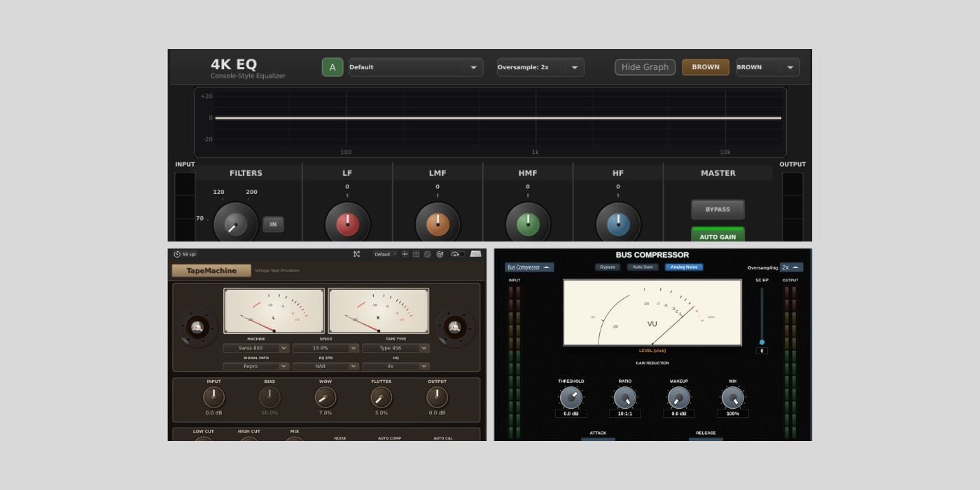Viewport: 980px width, 490px height.
Task: Click the A/B comparison icon in TapeMachine toolbar
Action: coord(356,254)
